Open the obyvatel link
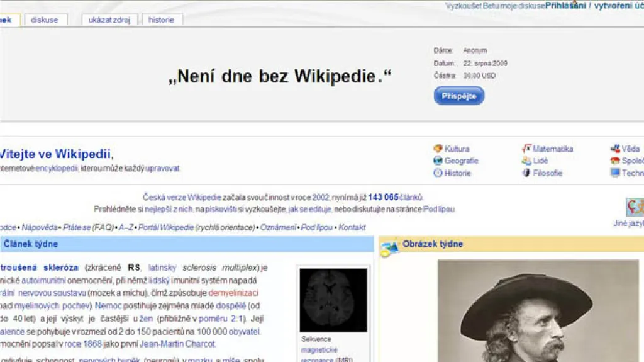The width and height of the screenshot is (644, 362). (245, 331)
